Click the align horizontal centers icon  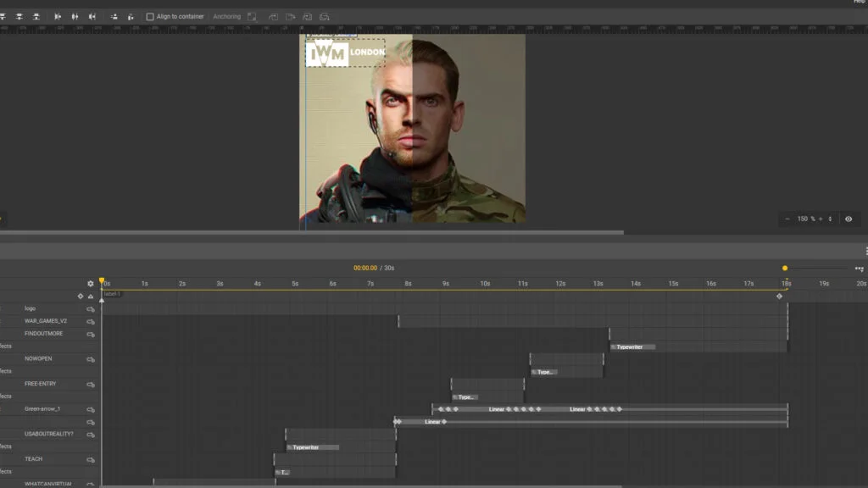pyautogui.click(x=75, y=17)
